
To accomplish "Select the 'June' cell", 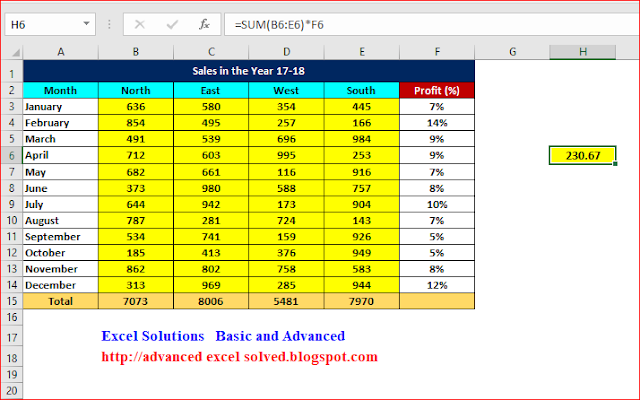I will click(x=61, y=188).
